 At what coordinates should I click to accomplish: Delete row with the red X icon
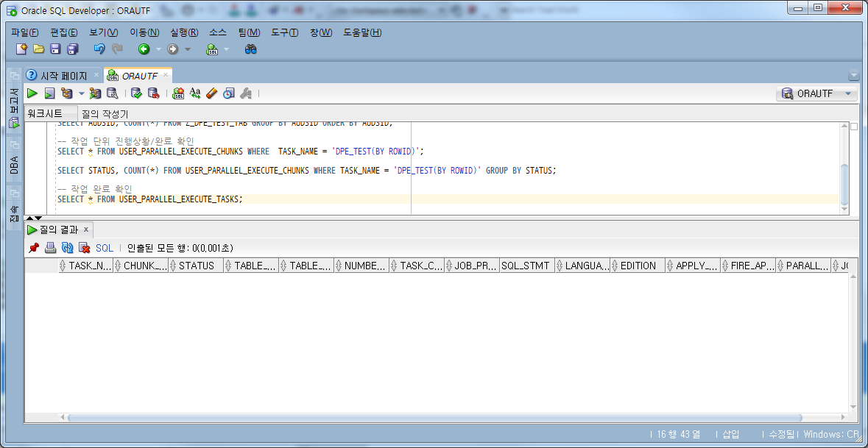pos(84,248)
